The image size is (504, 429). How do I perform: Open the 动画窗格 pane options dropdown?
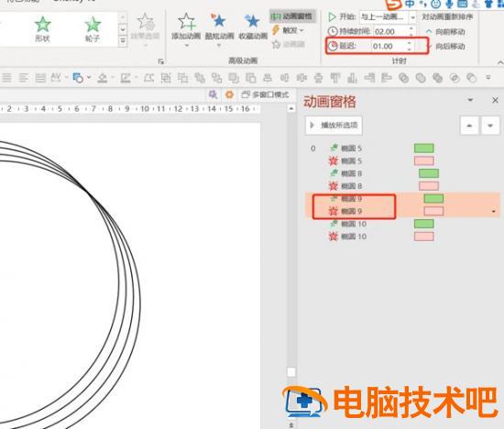pyautogui.click(x=470, y=100)
